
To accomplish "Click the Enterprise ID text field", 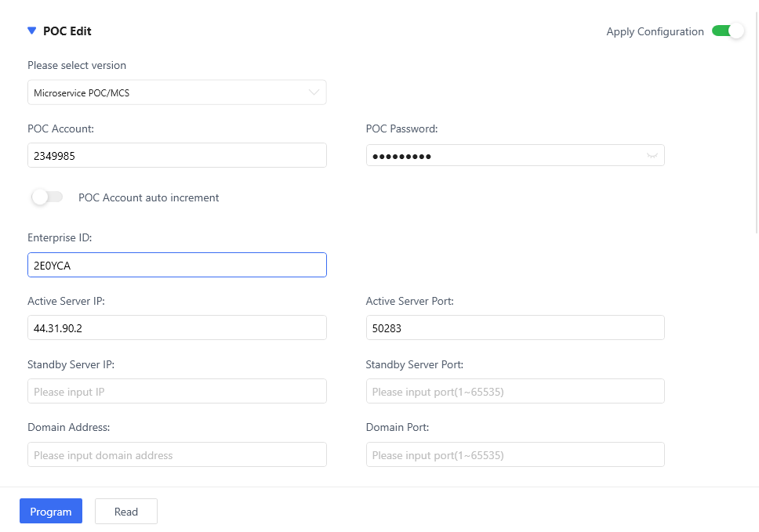I will coord(176,266).
